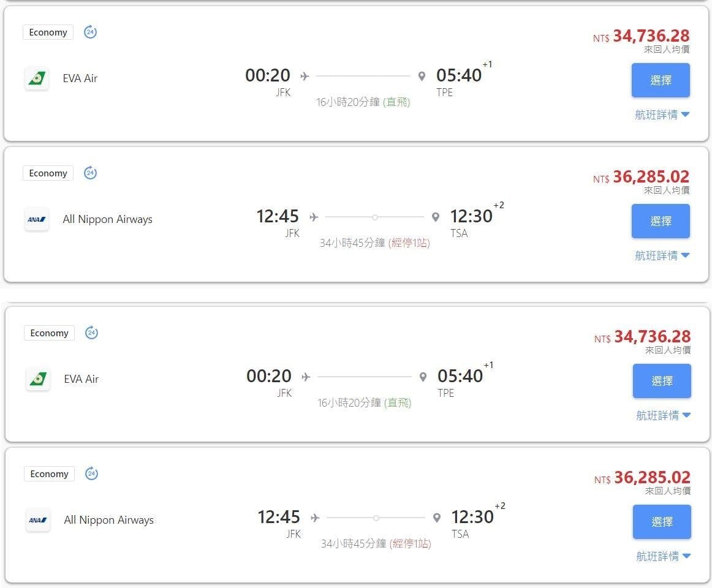This screenshot has width=712, height=588.
Task: Expand 航班詳情 in the second card (upper ANA)
Action: [x=662, y=255]
